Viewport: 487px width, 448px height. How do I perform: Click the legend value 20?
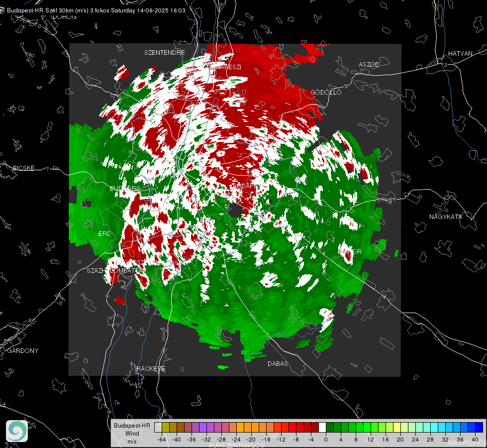(400, 440)
